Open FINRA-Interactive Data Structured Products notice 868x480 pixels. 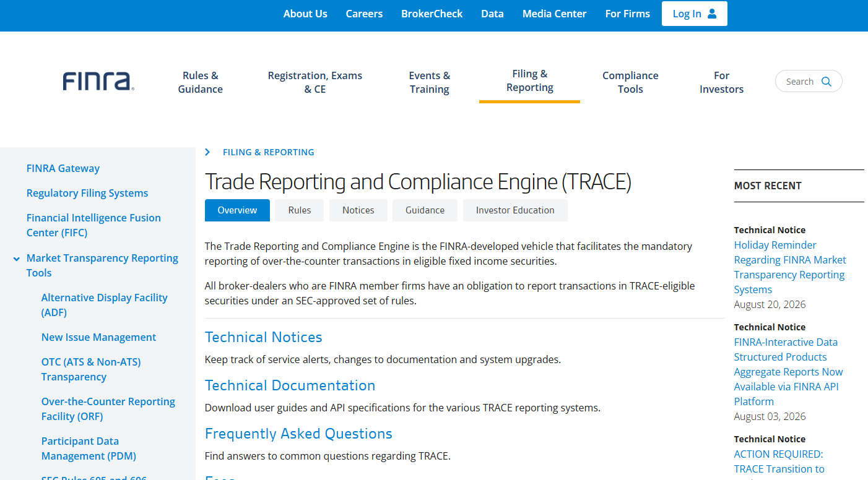click(788, 372)
